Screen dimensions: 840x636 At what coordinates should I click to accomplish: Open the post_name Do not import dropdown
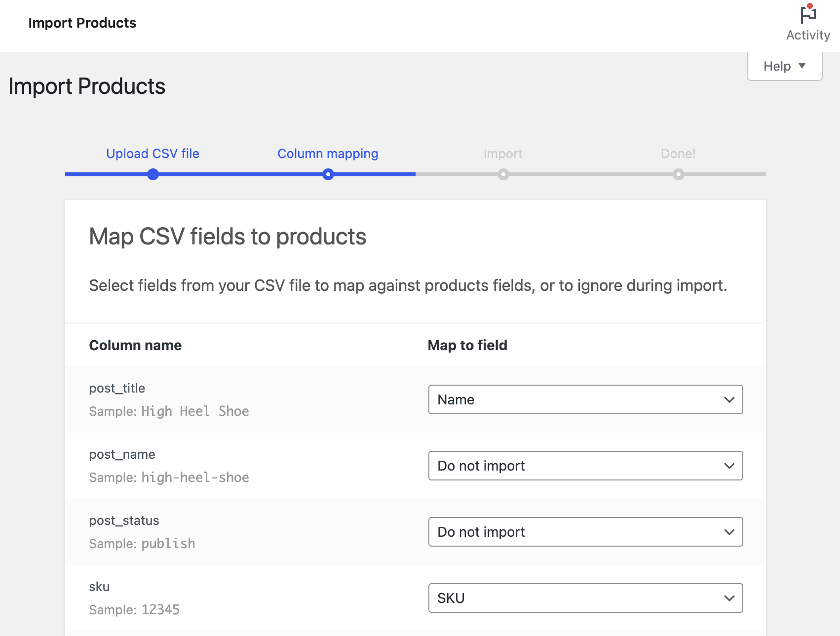[x=585, y=466]
